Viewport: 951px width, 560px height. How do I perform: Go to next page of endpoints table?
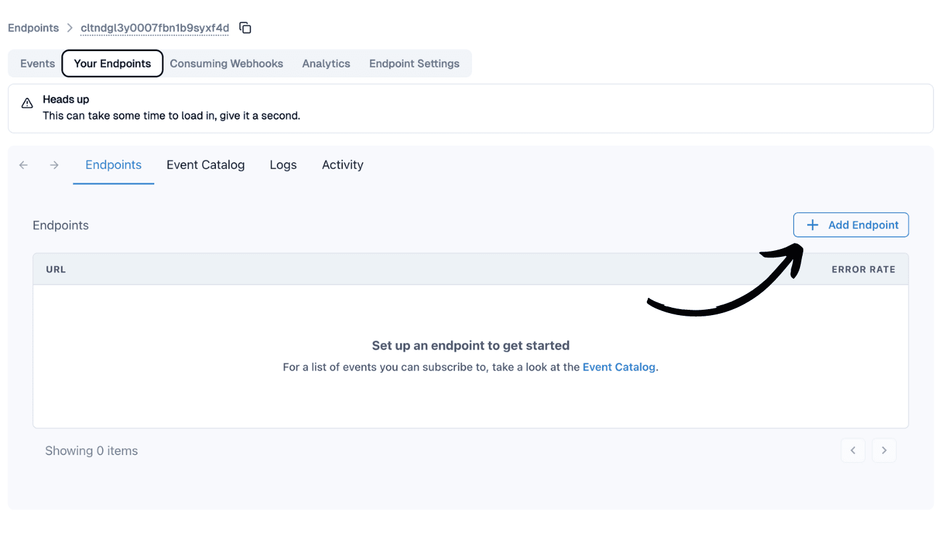pyautogui.click(x=883, y=451)
